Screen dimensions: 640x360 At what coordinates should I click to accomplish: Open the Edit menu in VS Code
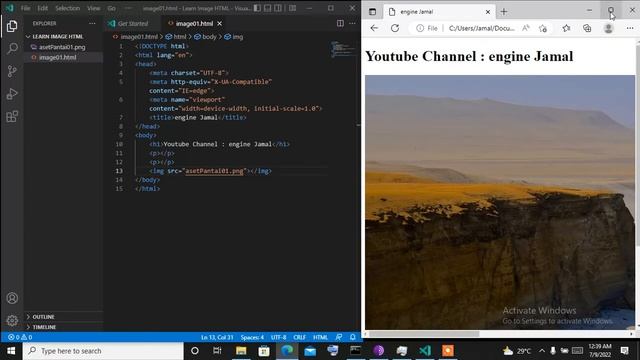pyautogui.click(x=42, y=8)
